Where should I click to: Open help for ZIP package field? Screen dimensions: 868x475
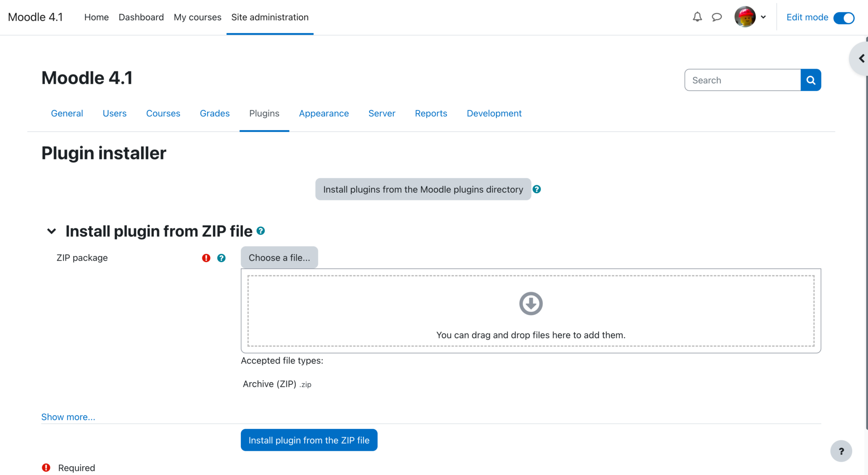(221, 258)
